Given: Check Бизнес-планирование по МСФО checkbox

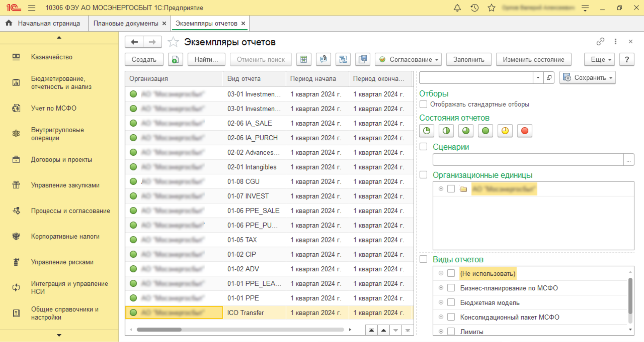Looking at the screenshot, I should 451,288.
